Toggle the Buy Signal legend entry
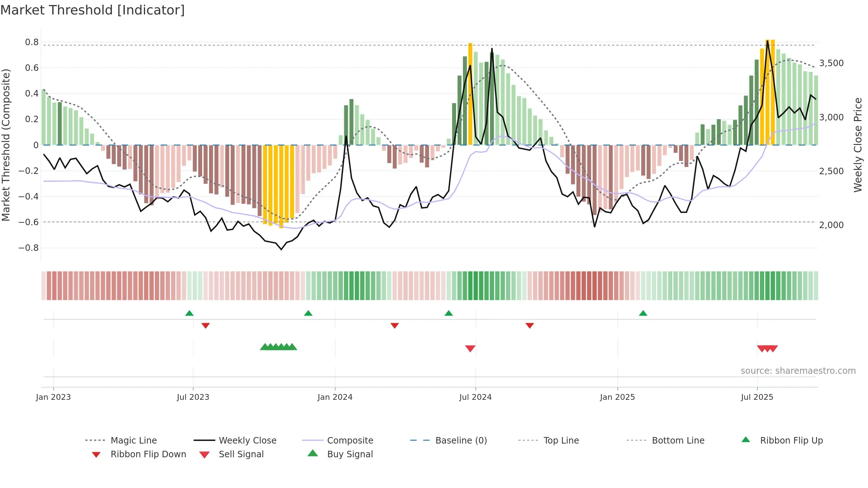868x488 pixels. coord(340,454)
